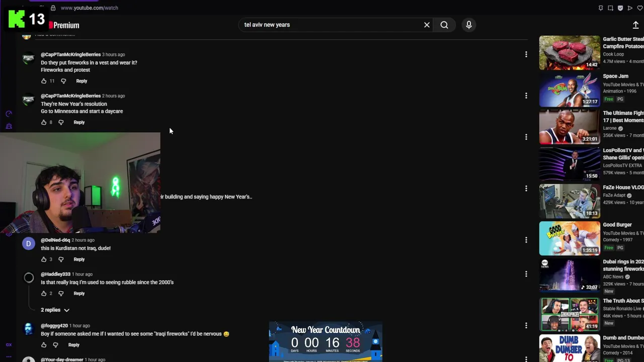644x362 pixels.
Task: Open the Ultimate Fight video thumbnail
Action: (570, 127)
